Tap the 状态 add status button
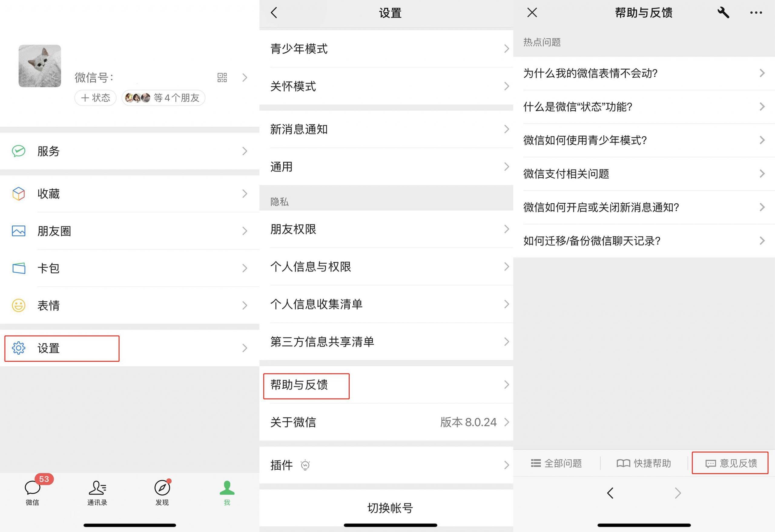 95,98
